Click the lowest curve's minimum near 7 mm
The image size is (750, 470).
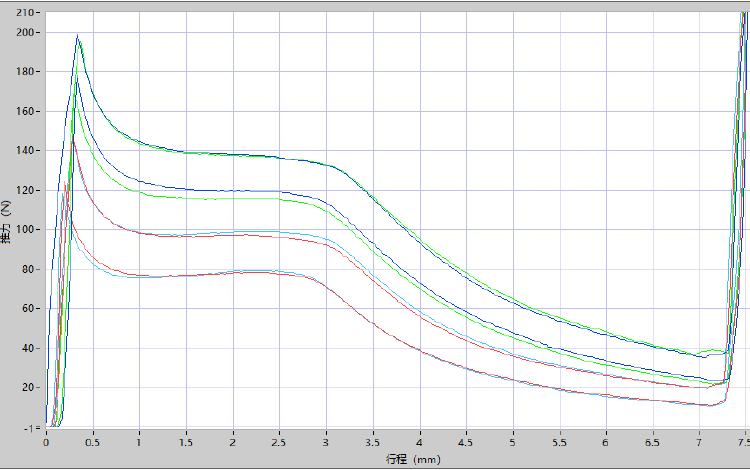coord(708,405)
